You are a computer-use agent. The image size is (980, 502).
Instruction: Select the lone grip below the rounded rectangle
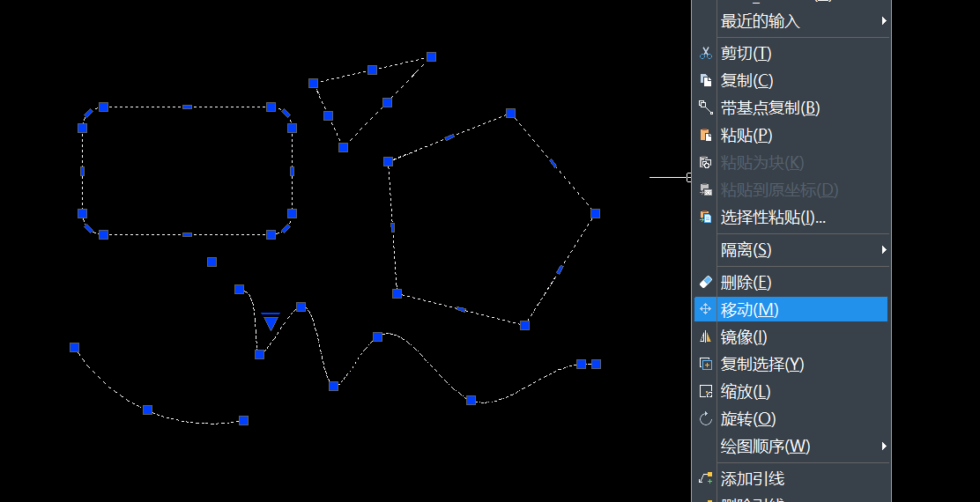pos(212,262)
